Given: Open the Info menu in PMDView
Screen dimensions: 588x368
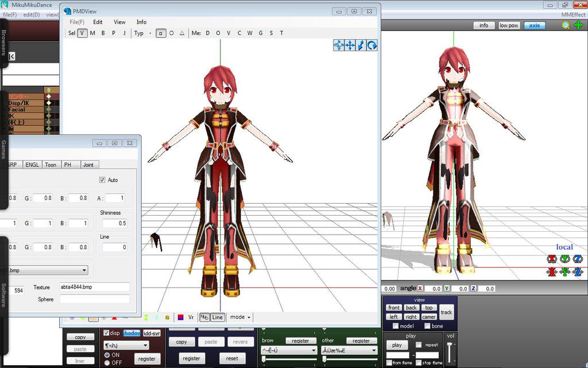Looking at the screenshot, I should 141,22.
